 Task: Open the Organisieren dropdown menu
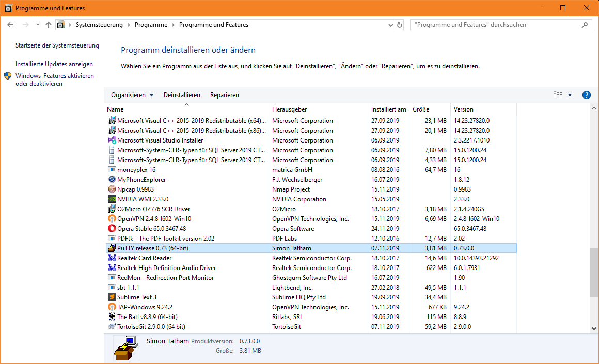131,94
